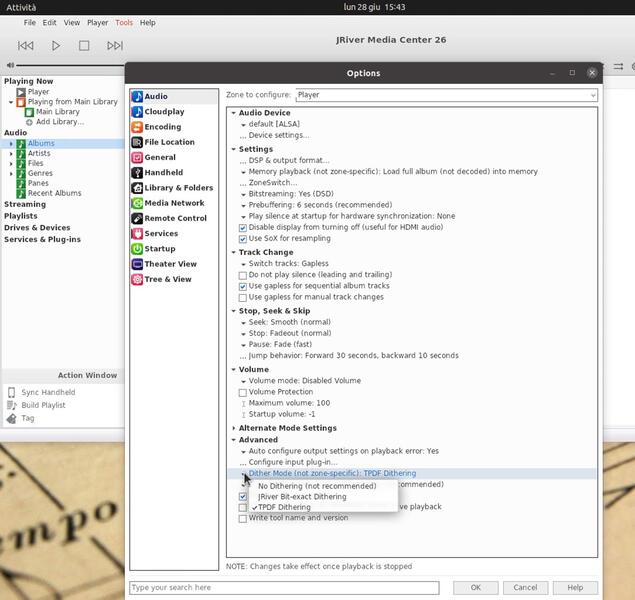The height and width of the screenshot is (600, 635).
Task: Open the Zone to configure dropdown
Action: coord(446,95)
